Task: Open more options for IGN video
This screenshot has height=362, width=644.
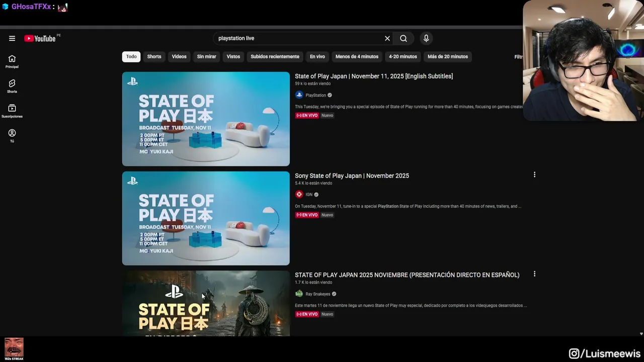Action: coord(534,175)
